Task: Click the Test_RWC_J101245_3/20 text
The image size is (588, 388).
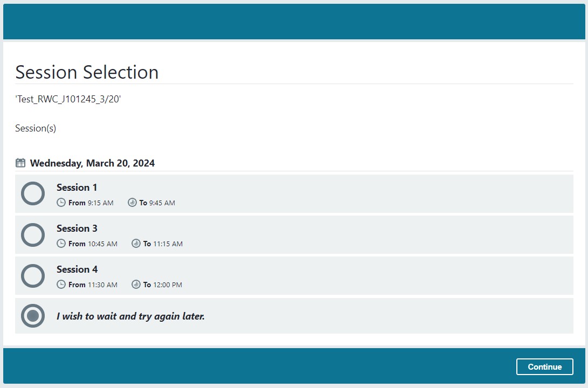Action: (x=68, y=99)
